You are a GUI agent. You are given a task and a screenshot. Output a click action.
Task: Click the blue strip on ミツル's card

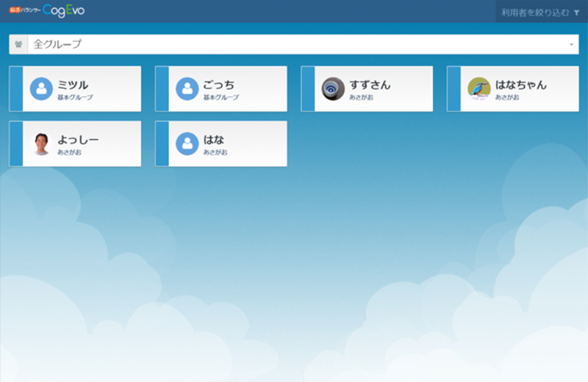(15, 89)
